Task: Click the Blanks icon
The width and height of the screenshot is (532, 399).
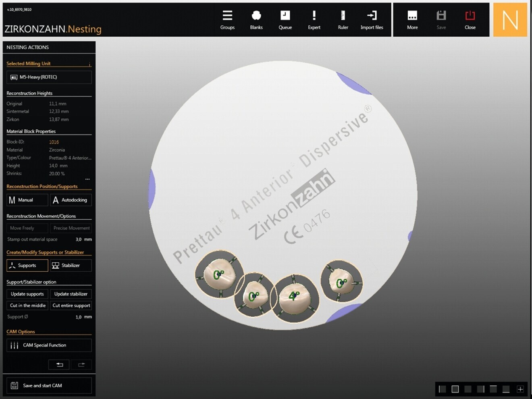Action: click(x=256, y=20)
